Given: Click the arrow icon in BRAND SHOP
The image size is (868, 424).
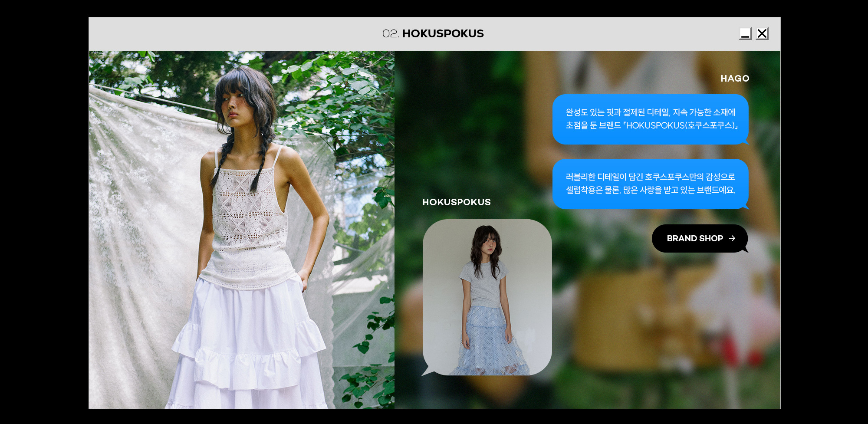Looking at the screenshot, I should [732, 238].
